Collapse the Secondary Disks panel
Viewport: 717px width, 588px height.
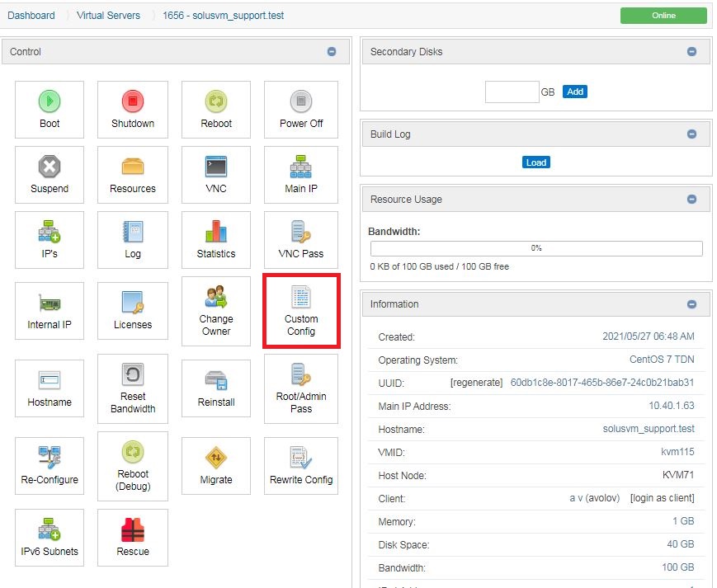[691, 52]
